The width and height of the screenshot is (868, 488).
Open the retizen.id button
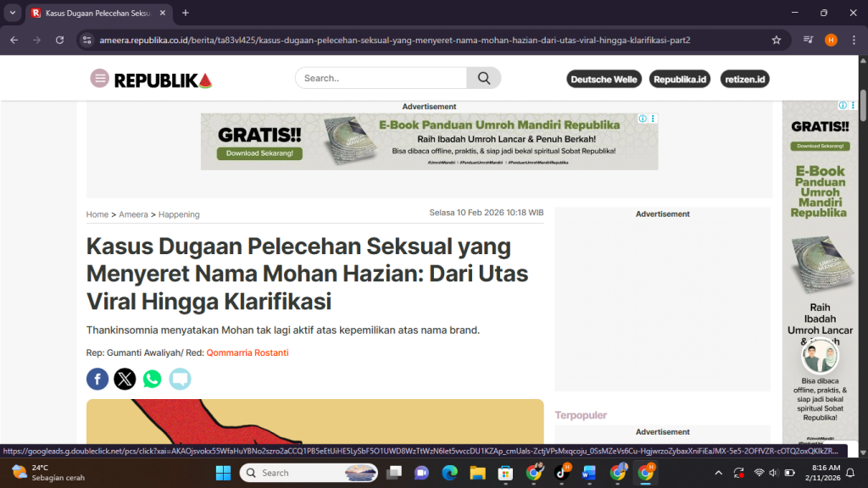coord(745,79)
